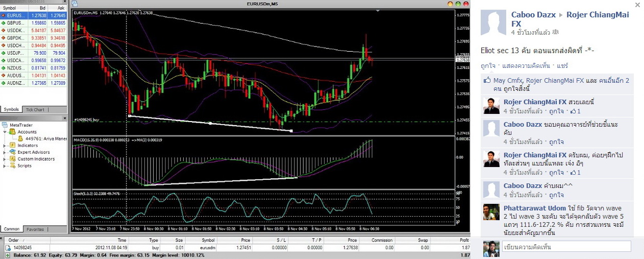Sort Market Watch by Symbol column

pyautogui.click(x=13, y=8)
